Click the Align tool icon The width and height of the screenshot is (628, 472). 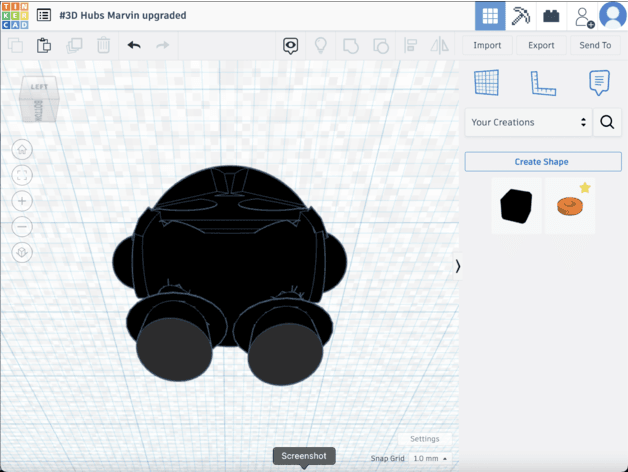(x=411, y=45)
